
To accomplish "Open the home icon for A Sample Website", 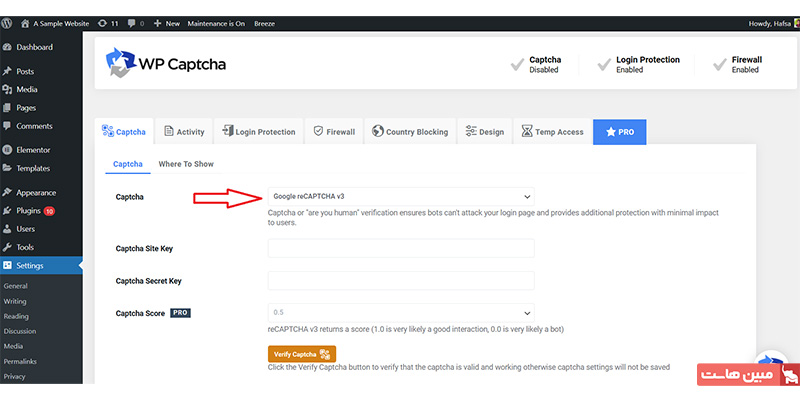I will 25,23.
